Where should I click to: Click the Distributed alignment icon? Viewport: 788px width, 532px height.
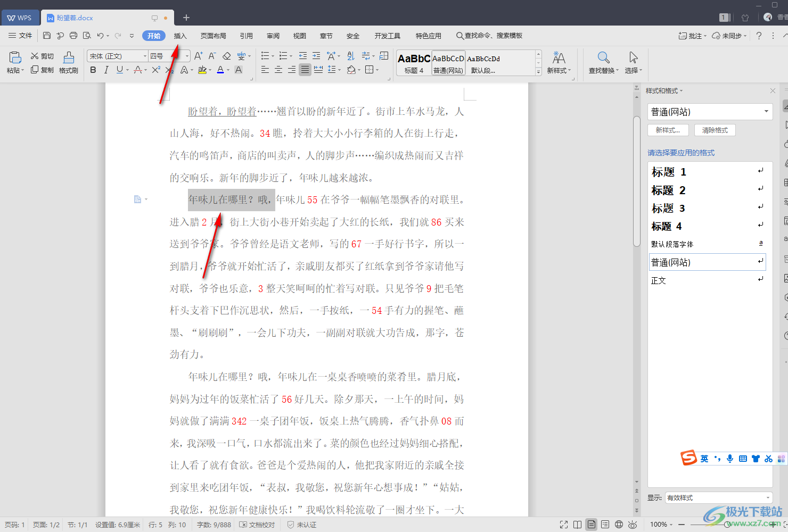(x=318, y=70)
